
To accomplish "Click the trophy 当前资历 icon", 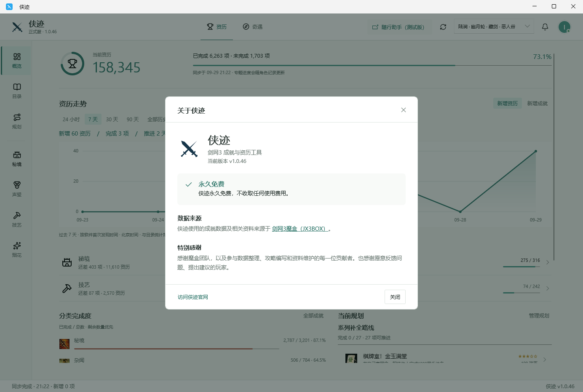I will tap(72, 64).
